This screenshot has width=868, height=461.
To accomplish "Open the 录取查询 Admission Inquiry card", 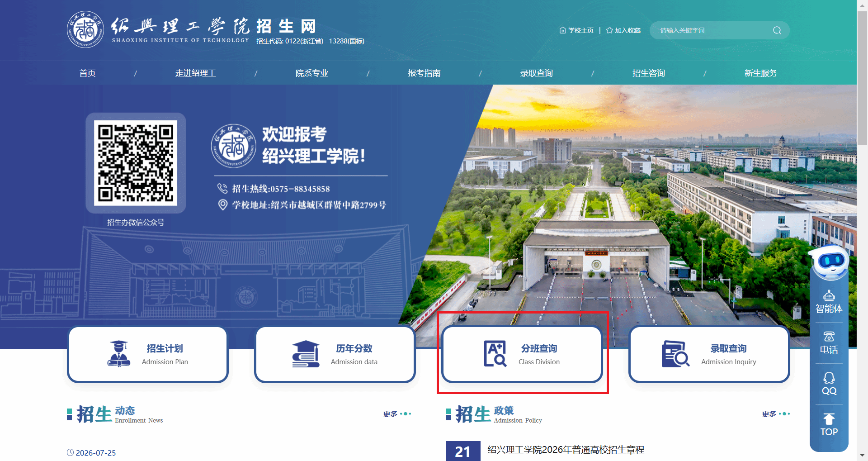I will tap(709, 354).
